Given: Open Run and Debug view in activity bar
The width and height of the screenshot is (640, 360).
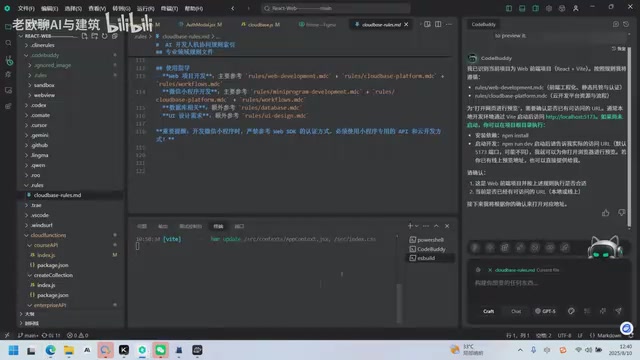Looking at the screenshot, I should point(8,75).
